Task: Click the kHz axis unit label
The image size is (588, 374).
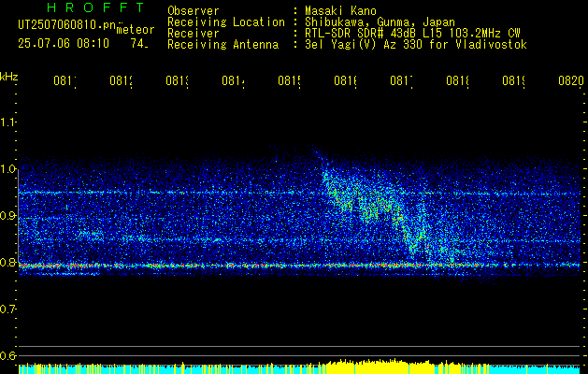Action: (x=8, y=77)
